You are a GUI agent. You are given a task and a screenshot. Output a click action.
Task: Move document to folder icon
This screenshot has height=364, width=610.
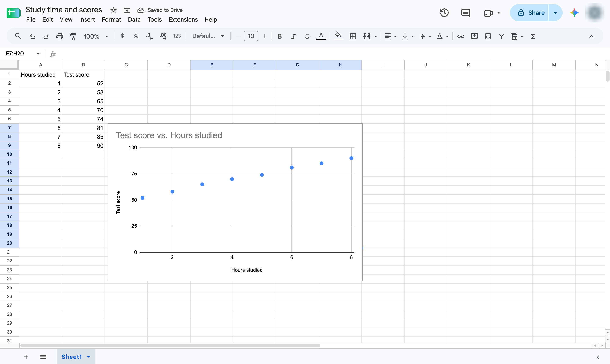[x=127, y=10]
